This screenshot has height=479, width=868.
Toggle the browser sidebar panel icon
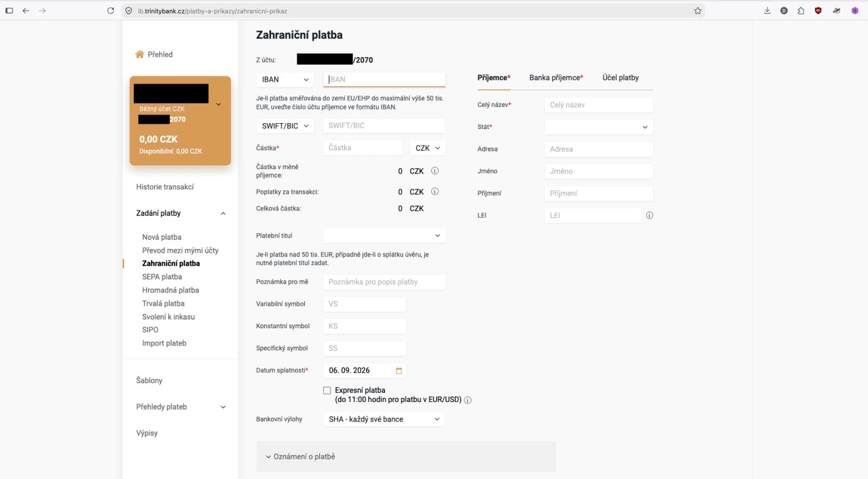coord(9,11)
